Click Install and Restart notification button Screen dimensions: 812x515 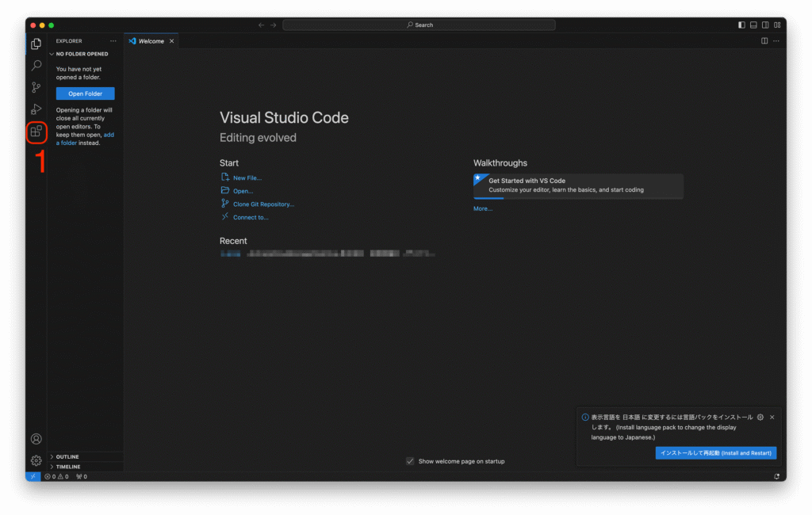[716, 453]
